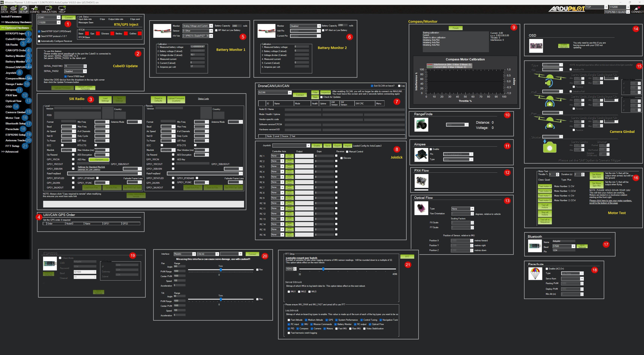Image resolution: width=644 pixels, height=355 pixels.
Task: Open the SETUP screen icon
Action: tap(23, 9)
